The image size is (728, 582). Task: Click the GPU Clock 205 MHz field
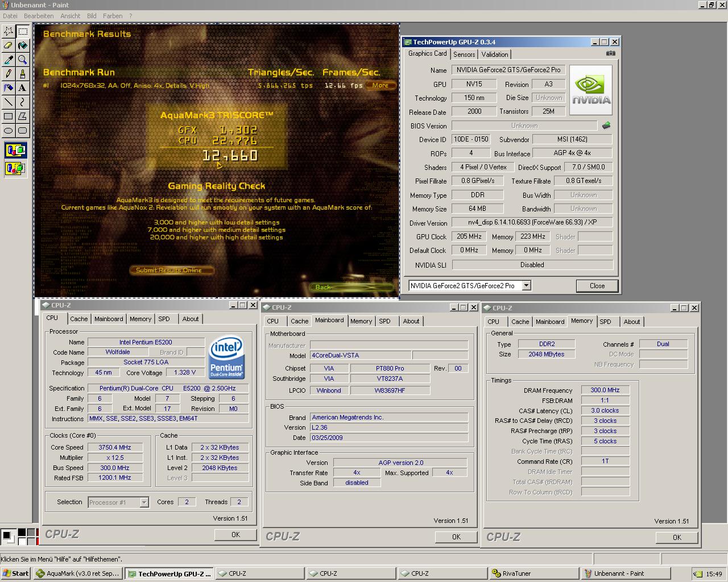pos(469,236)
